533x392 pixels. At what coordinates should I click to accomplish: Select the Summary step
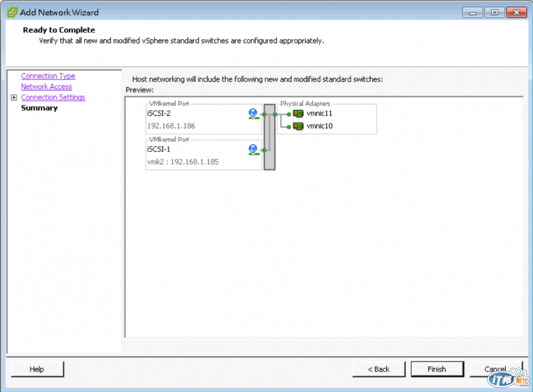click(x=39, y=108)
